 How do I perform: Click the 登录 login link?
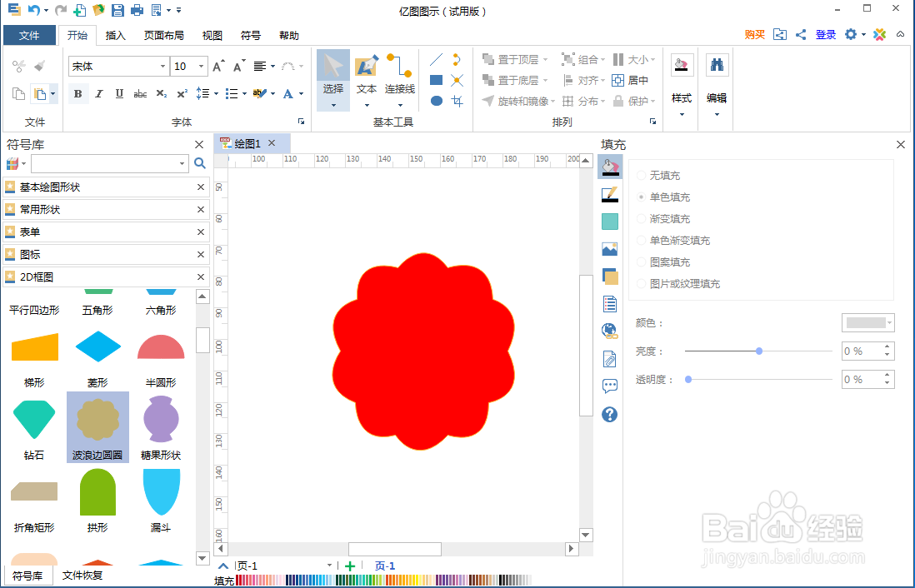click(x=825, y=35)
